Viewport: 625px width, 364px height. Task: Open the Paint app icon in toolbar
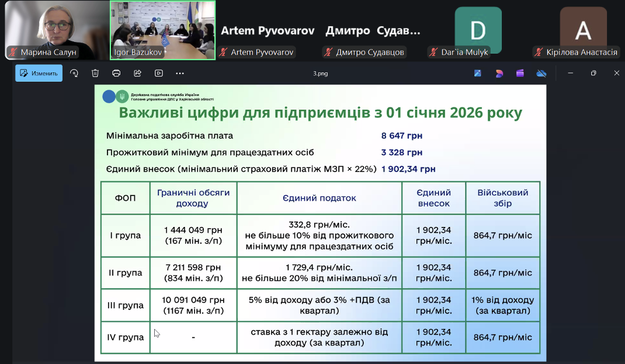pos(478,73)
